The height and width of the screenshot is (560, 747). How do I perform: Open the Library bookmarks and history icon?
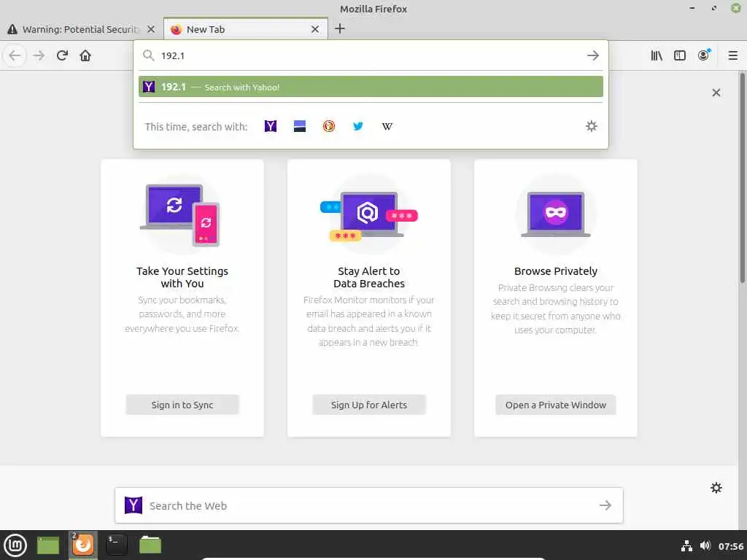tap(657, 55)
